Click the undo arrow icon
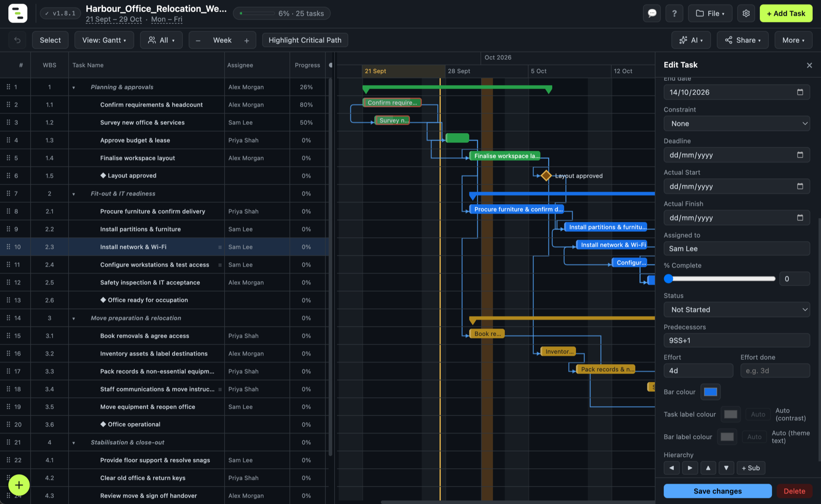821x504 pixels. tap(17, 40)
